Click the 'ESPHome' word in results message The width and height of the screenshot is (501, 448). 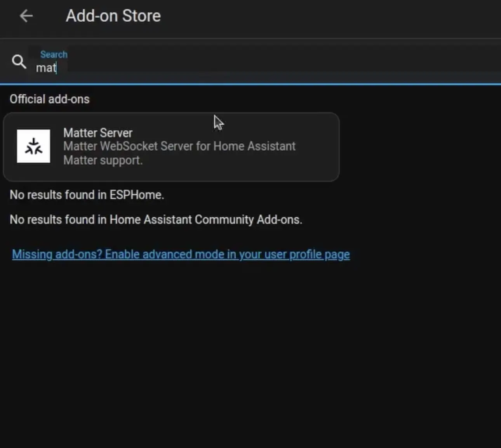[136, 195]
